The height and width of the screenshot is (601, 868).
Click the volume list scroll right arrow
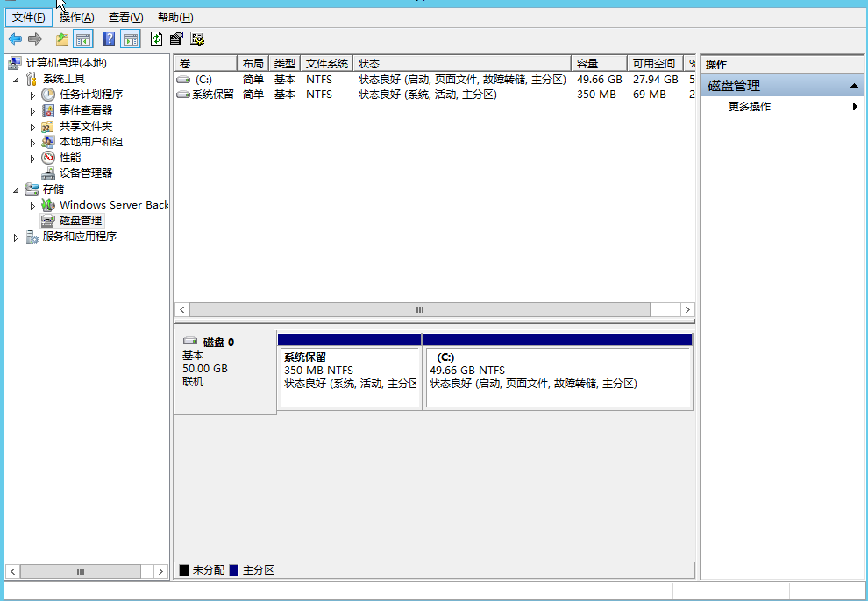click(687, 309)
